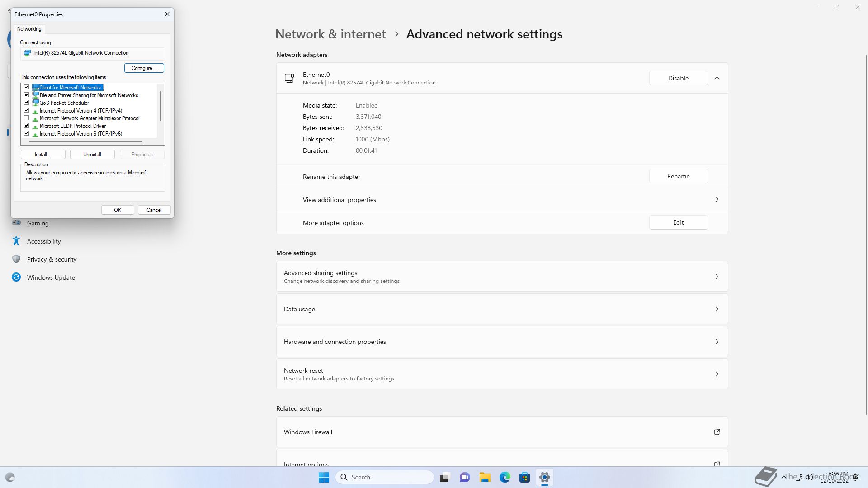Open File Explorer from taskbar
The width and height of the screenshot is (868, 488).
click(x=485, y=477)
